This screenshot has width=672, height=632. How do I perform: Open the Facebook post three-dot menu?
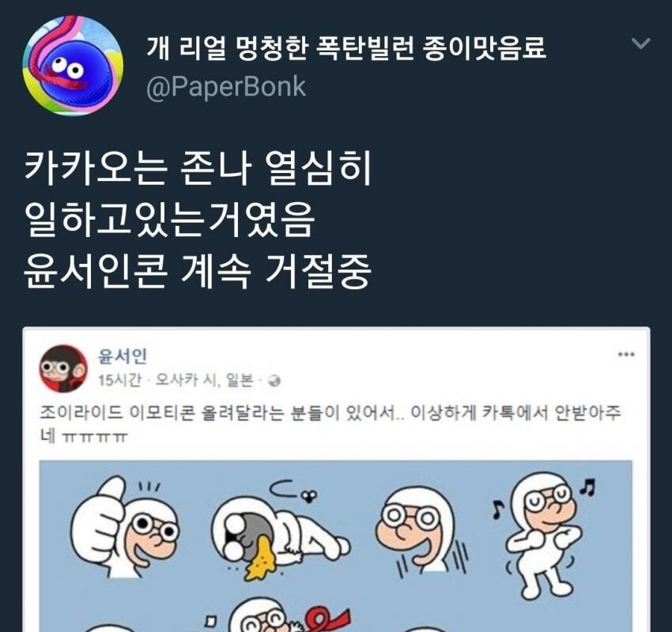625,354
